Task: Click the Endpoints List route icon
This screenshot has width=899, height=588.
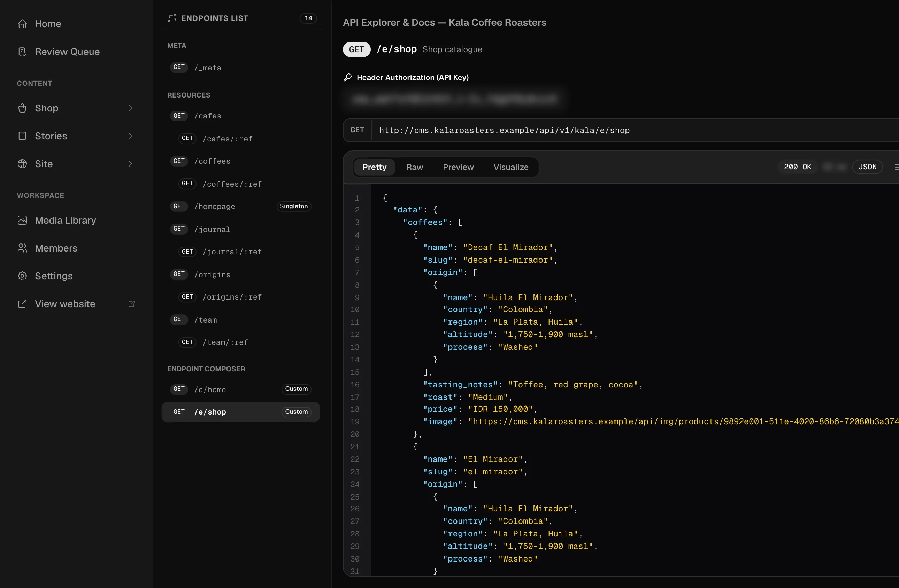Action: [172, 18]
